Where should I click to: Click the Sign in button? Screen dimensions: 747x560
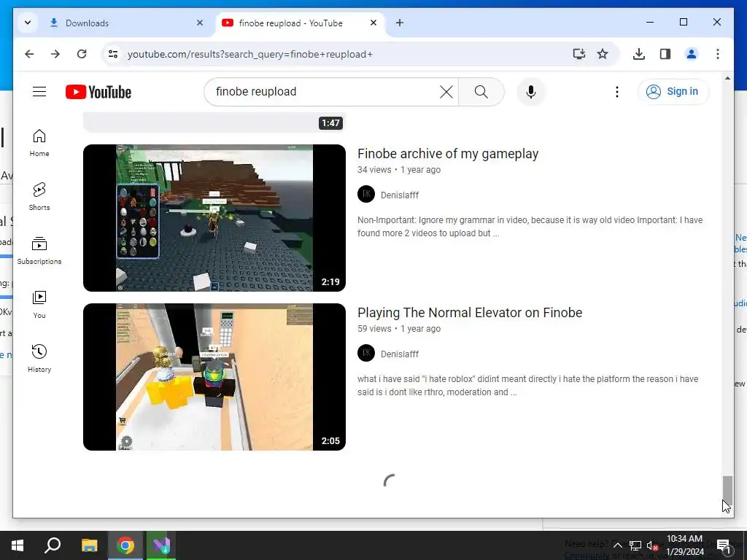(673, 91)
